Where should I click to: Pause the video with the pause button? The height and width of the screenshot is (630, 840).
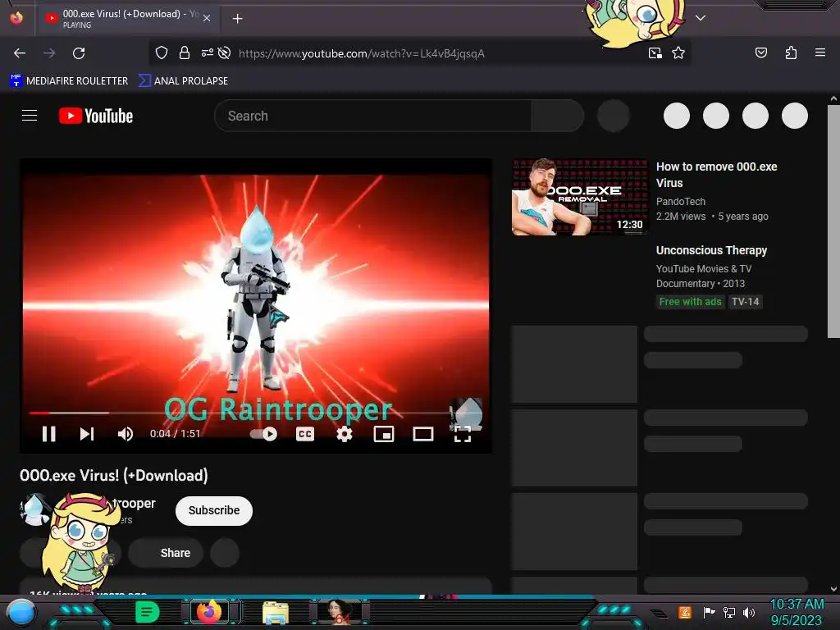point(48,434)
